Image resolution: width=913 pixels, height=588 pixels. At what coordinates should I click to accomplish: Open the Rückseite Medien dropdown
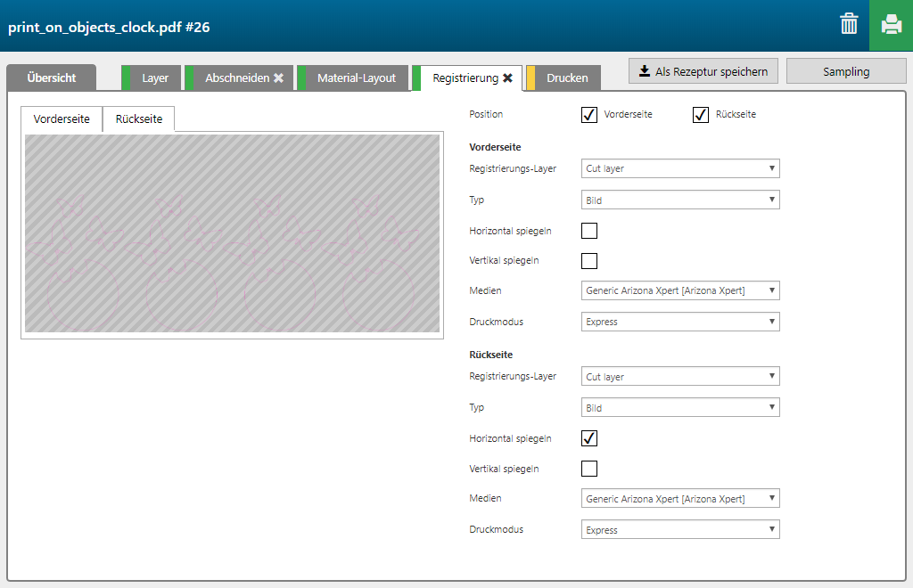(680, 499)
